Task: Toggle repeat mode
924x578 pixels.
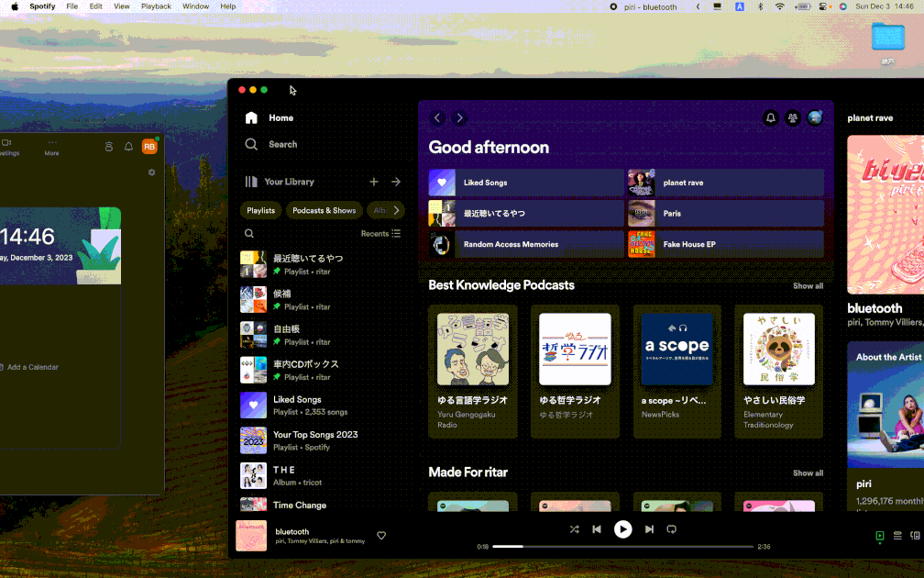Action: point(671,529)
